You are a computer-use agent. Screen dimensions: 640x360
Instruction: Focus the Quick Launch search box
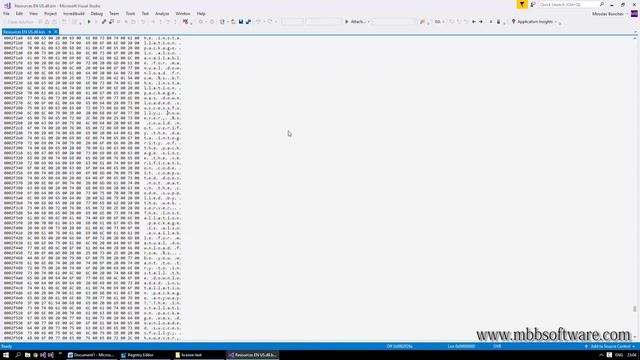tap(569, 4)
